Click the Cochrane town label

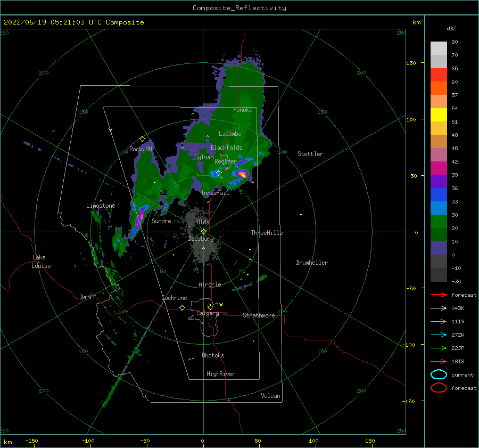(174, 298)
